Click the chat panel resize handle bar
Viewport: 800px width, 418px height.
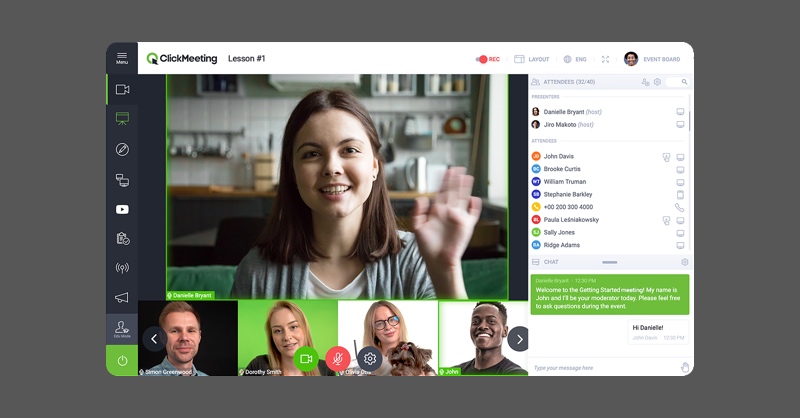(609, 262)
